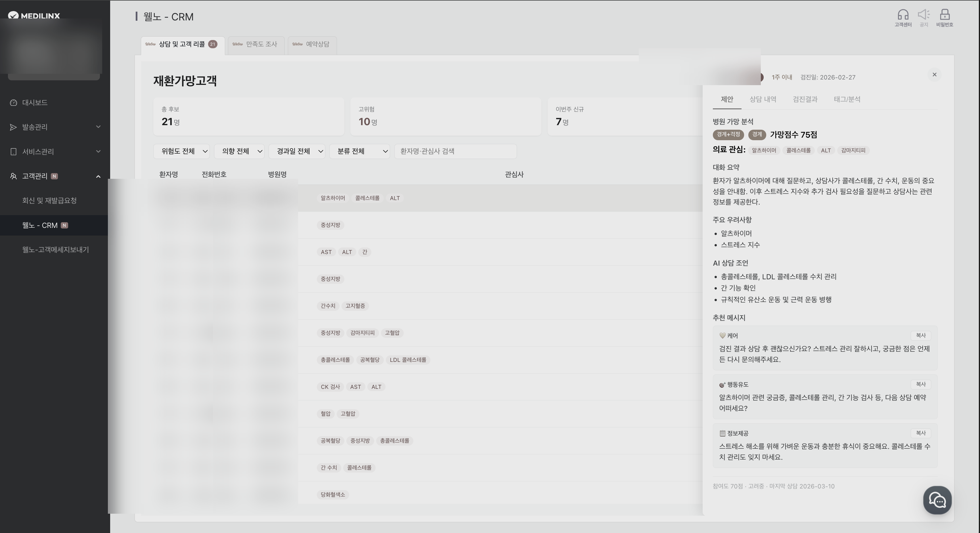The image size is (980, 533).
Task: Open 웰노-고객메세지보내기 in the sidebar
Action: pos(56,250)
